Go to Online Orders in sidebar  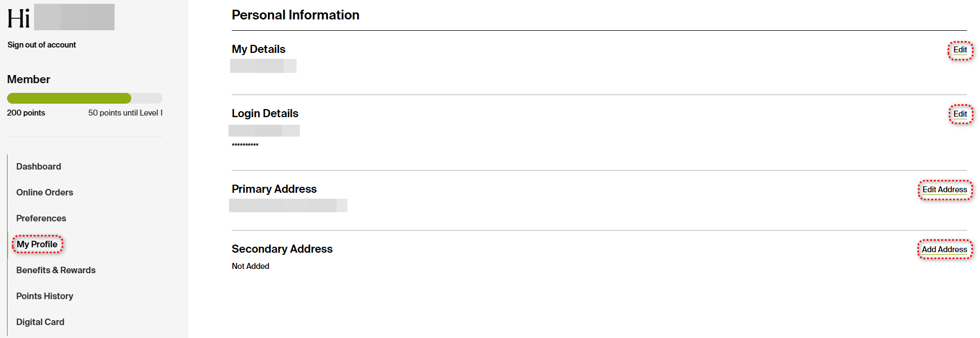(44, 192)
